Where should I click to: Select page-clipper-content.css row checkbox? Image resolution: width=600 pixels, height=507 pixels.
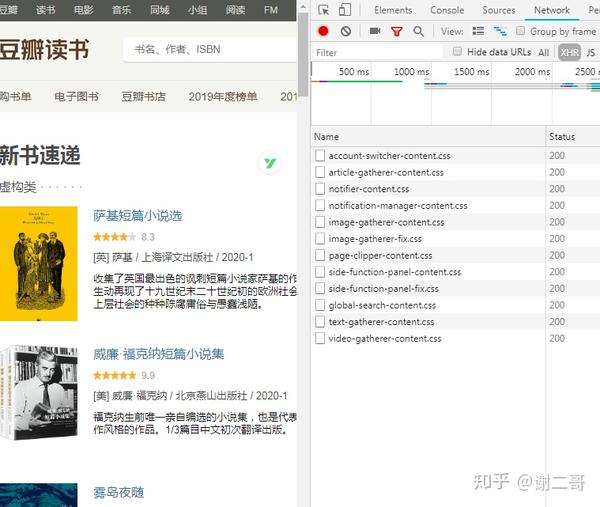320,255
